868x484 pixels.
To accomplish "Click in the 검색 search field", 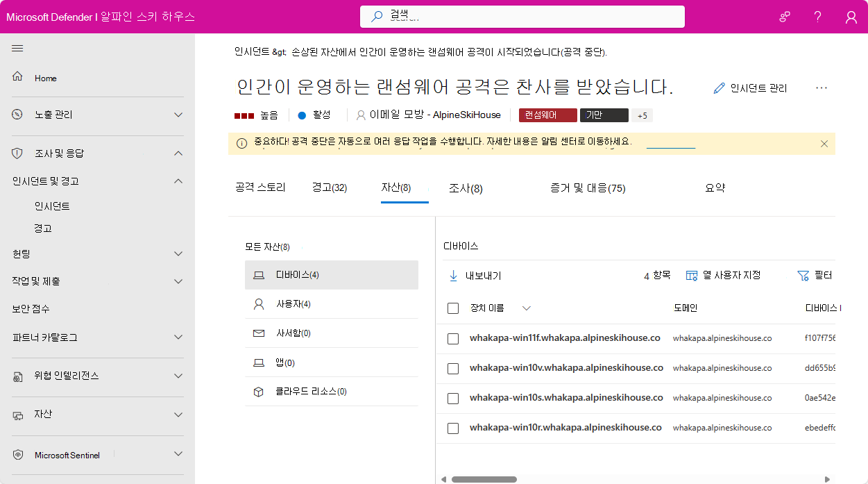I will (522, 17).
